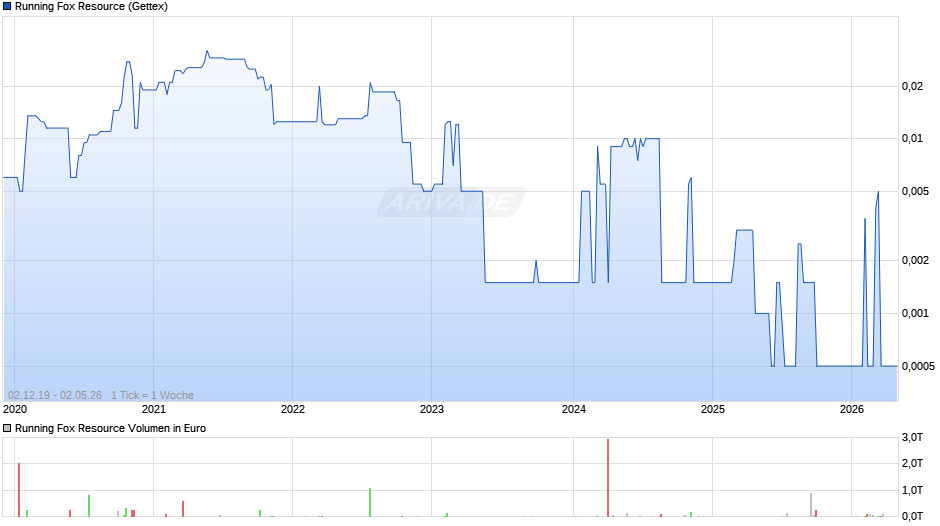Click the 2020 x-axis label
Screen dimensions: 940x526
click(15, 409)
